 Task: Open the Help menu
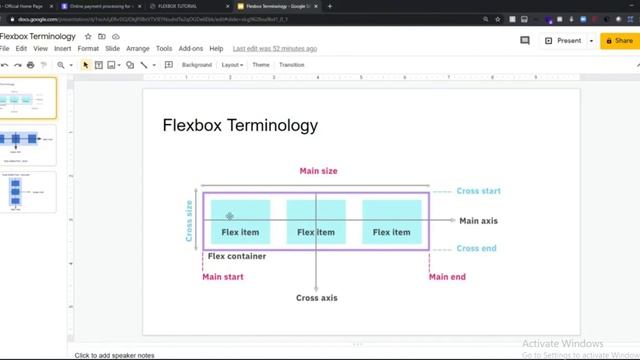click(x=216, y=49)
